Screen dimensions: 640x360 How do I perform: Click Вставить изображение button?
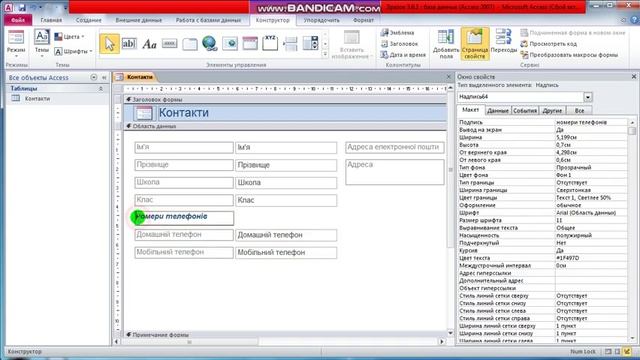point(351,45)
